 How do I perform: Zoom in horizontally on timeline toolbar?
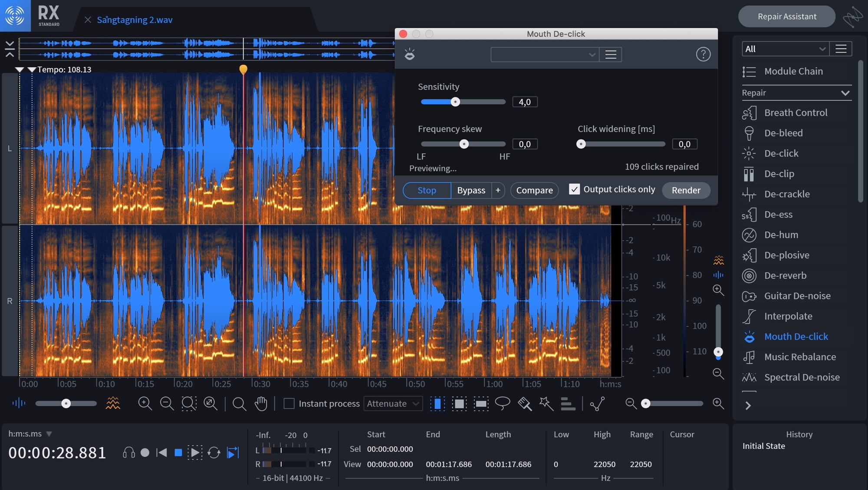(x=145, y=404)
